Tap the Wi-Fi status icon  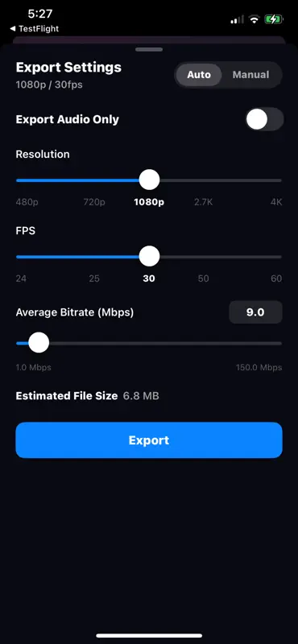click(255, 19)
